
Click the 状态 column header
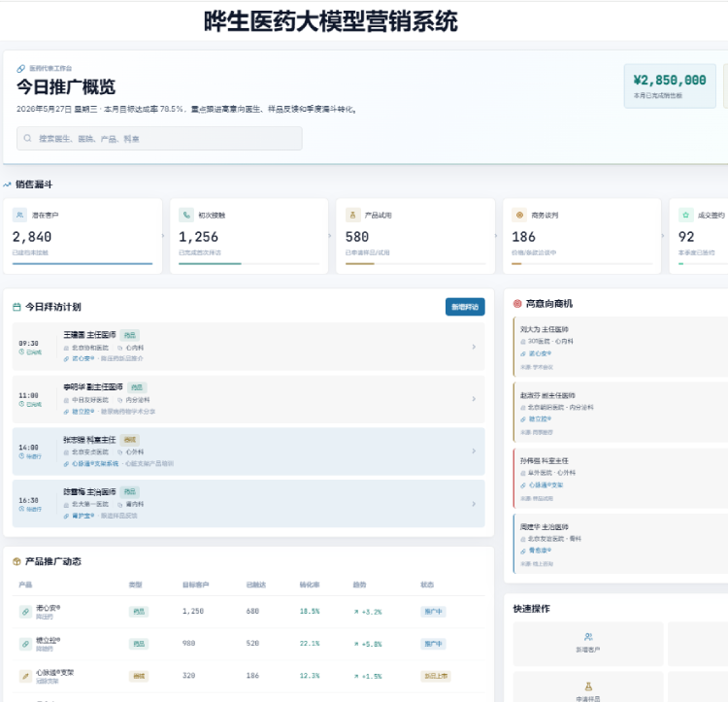[427, 585]
